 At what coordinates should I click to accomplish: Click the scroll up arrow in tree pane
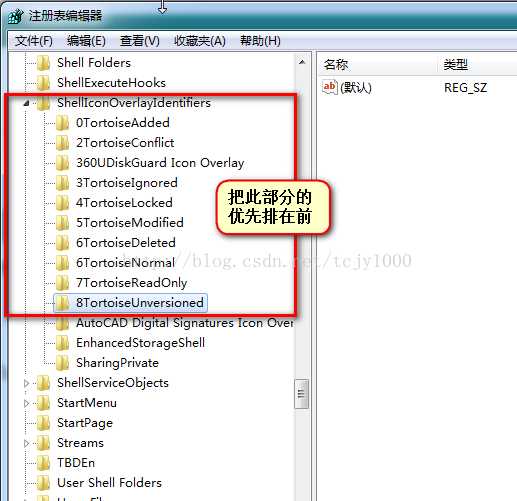point(302,62)
